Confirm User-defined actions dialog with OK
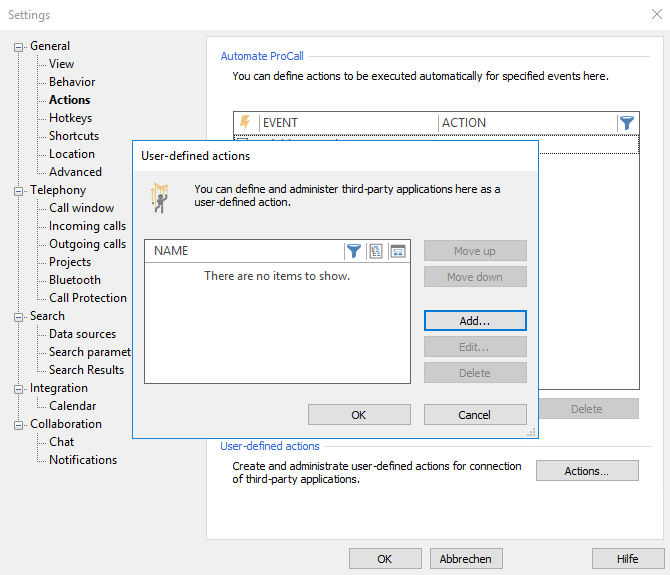Image resolution: width=670 pixels, height=575 pixels. click(x=359, y=415)
